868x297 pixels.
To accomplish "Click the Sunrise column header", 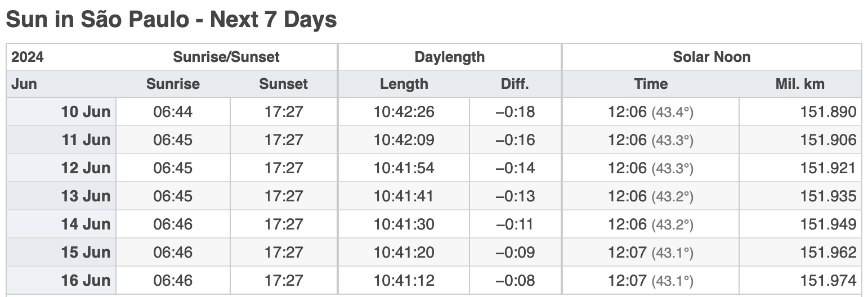I will (173, 84).
